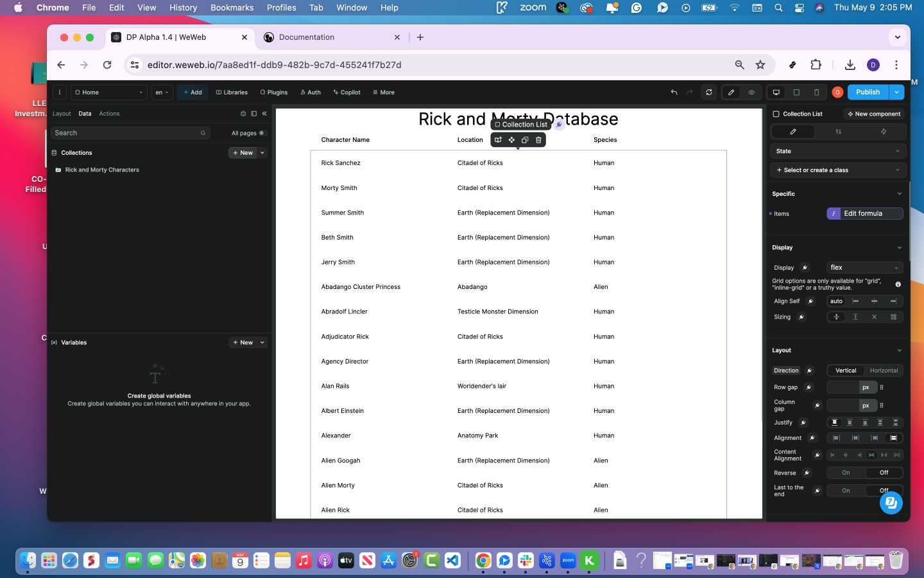Image resolution: width=924 pixels, height=578 pixels.
Task: Switch to edit mode pencil icon
Action: point(731,92)
